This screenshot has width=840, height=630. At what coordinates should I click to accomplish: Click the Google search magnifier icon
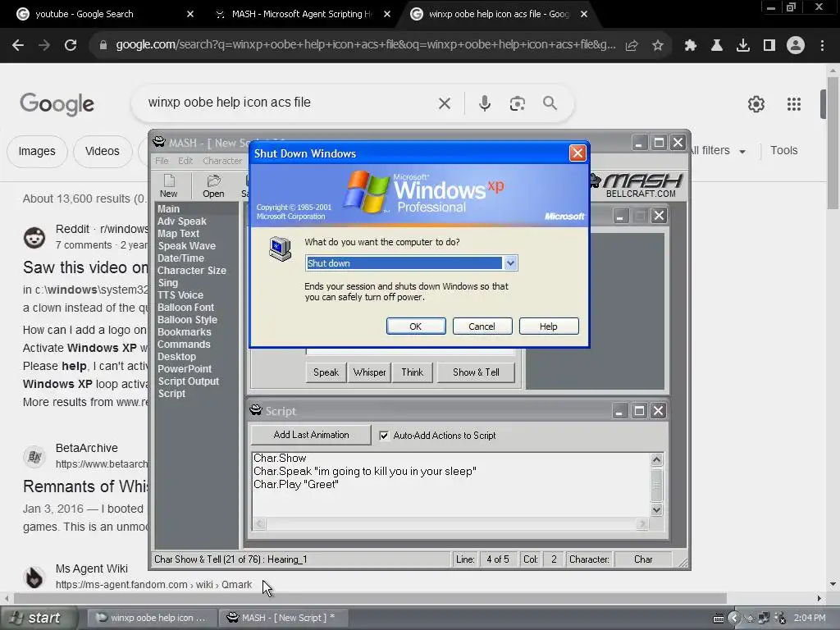(550, 103)
